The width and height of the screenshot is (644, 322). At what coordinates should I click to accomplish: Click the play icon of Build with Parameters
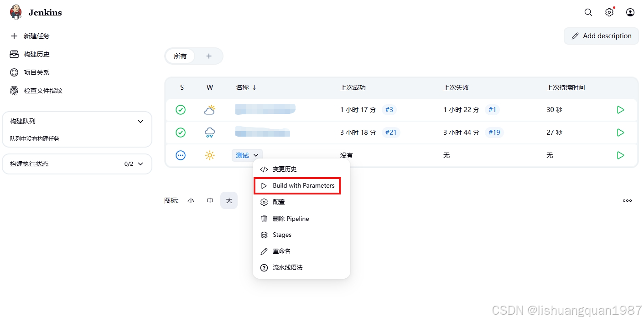click(264, 186)
